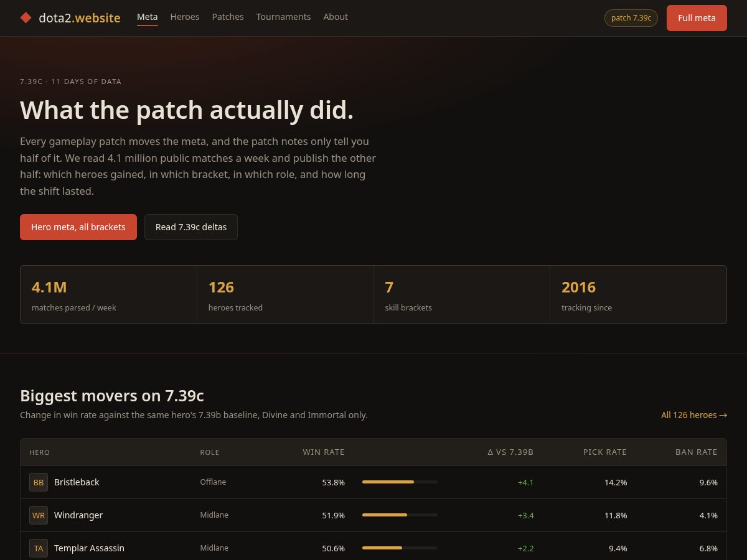Click the 126 heroes tracked stat
This screenshot has height=560, width=747.
click(286, 295)
